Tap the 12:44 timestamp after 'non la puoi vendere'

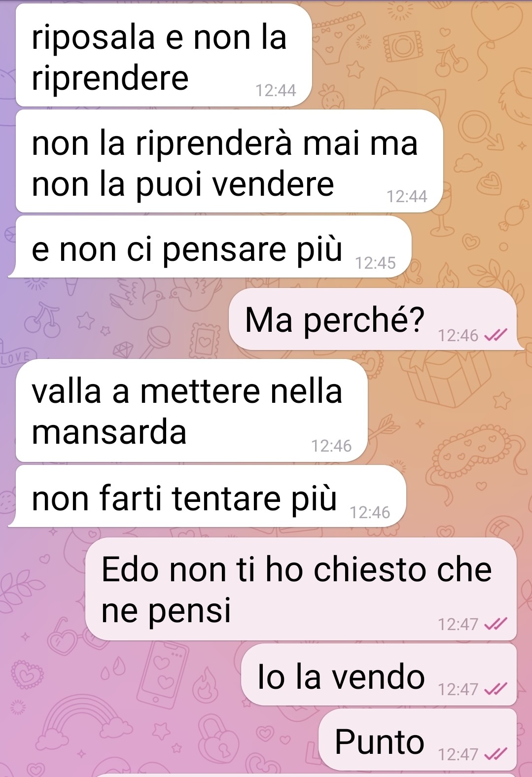[407, 196]
